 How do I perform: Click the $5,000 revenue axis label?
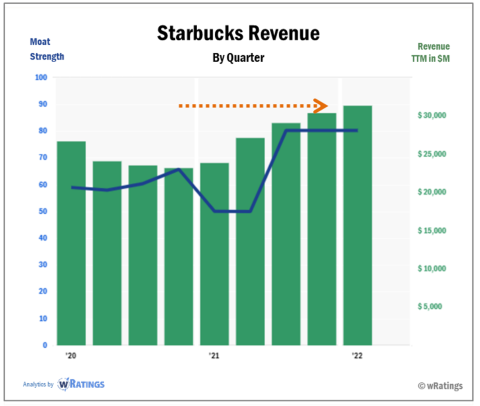click(430, 307)
